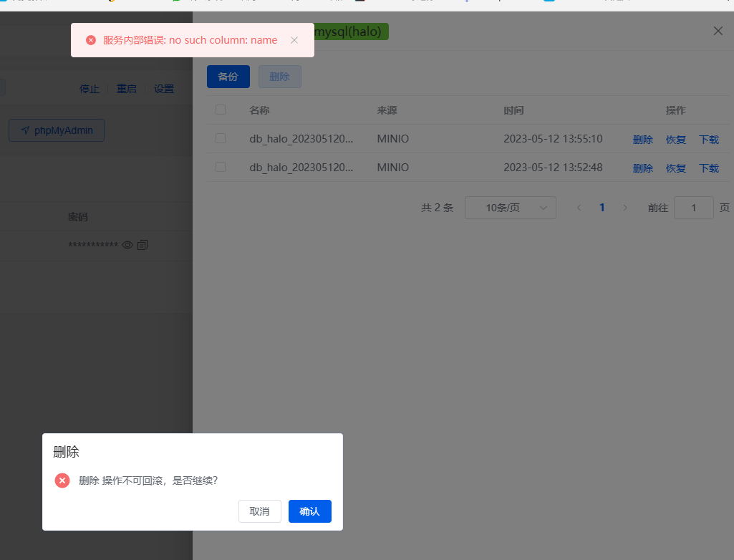Restore the first backup via 恢复 link
This screenshot has width=734, height=560.
tap(675, 139)
